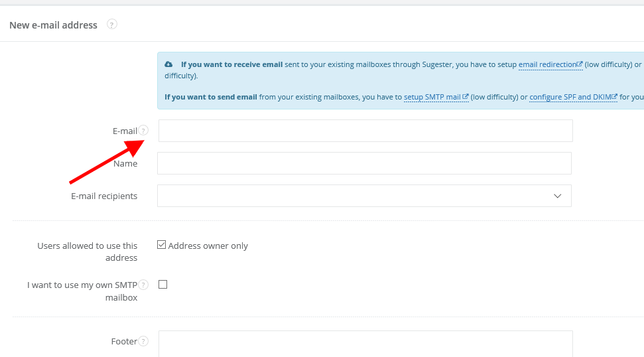Uncheck the Address owner only checkbox
This screenshot has width=644, height=357.
[x=161, y=245]
